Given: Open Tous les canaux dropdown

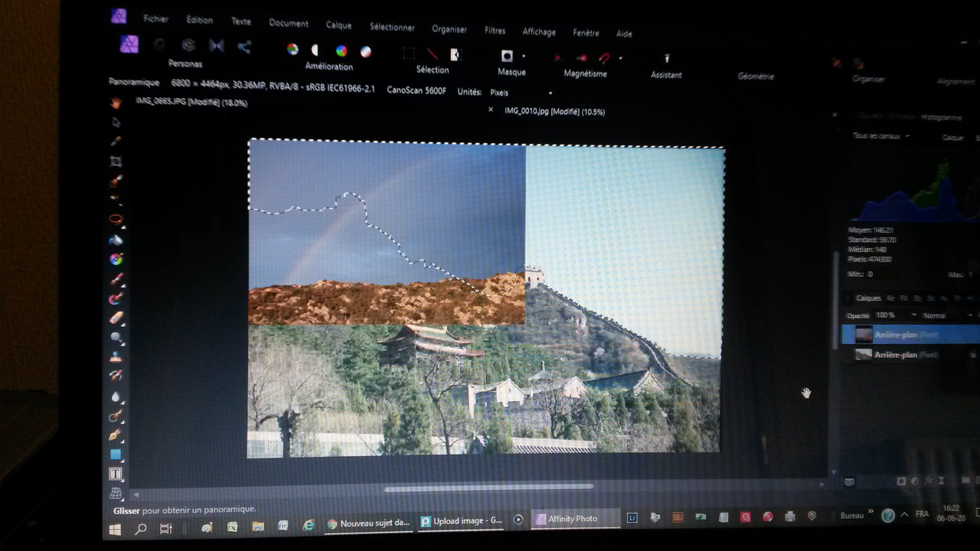Looking at the screenshot, I should (881, 135).
